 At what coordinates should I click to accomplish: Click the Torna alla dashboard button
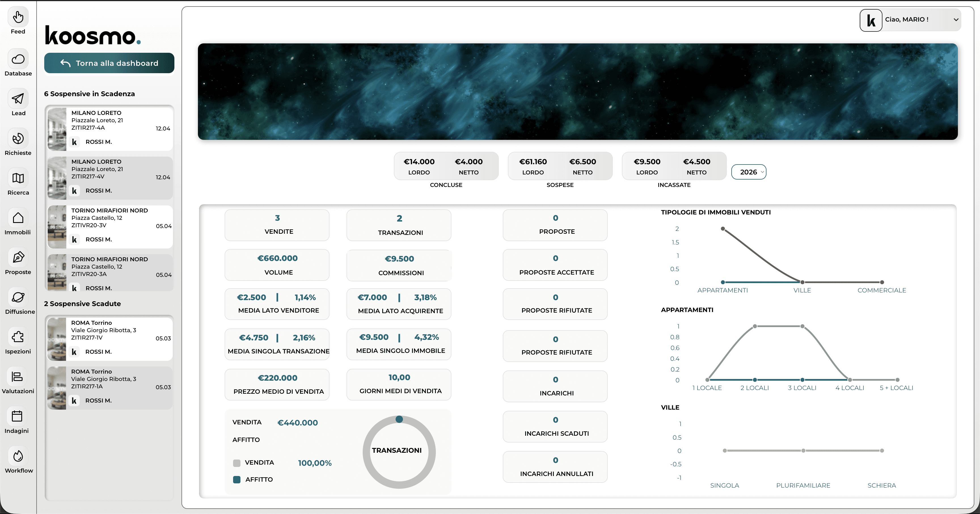click(109, 63)
